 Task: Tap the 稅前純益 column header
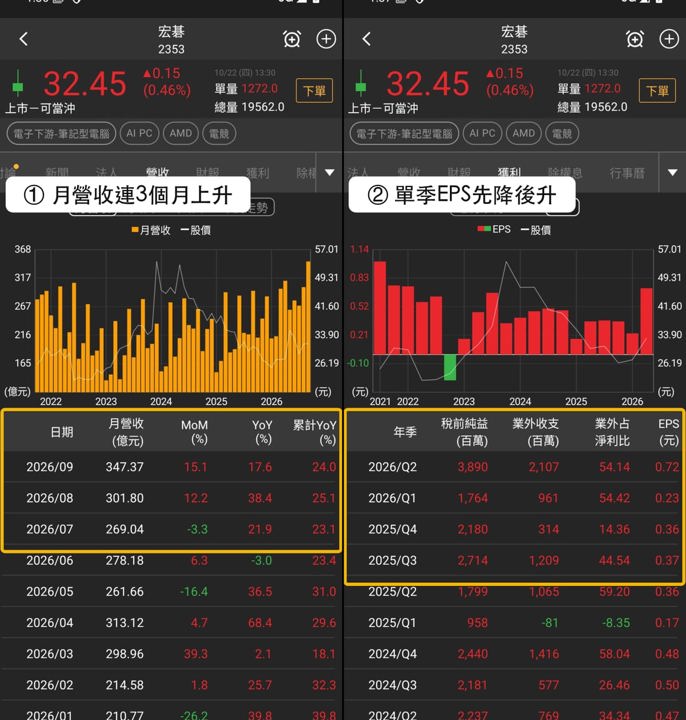pyautogui.click(x=464, y=432)
